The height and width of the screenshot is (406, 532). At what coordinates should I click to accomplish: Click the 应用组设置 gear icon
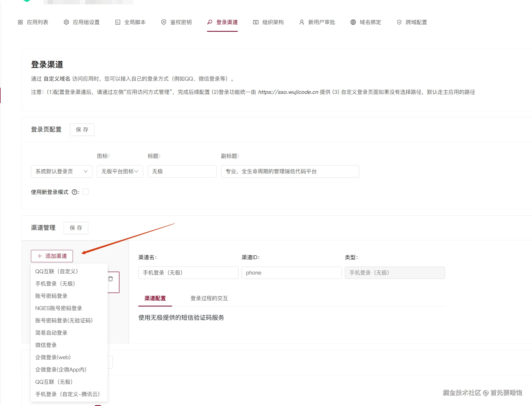(66, 22)
